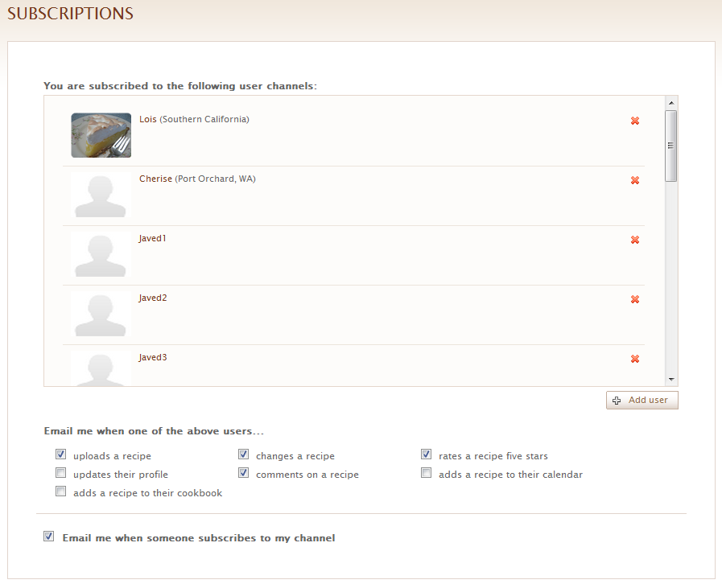Click the scroll-up arrow of user list
This screenshot has width=722, height=588.
coord(670,102)
